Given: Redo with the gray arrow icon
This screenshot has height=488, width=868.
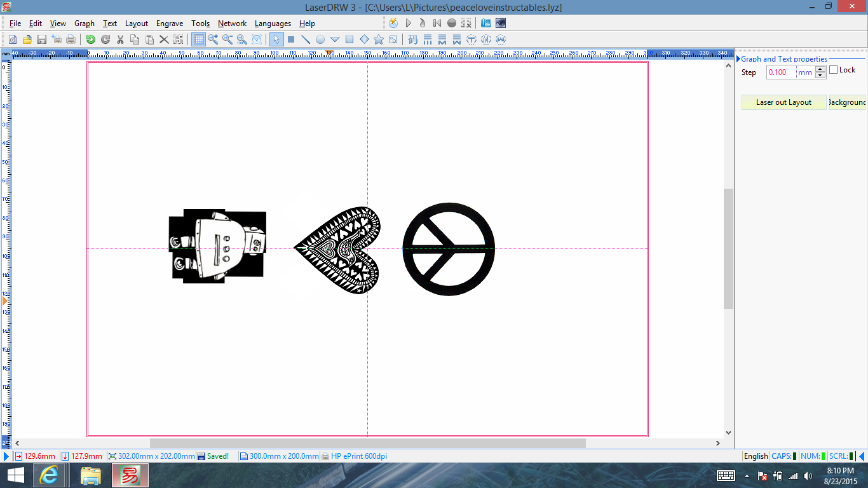Looking at the screenshot, I should pyautogui.click(x=105, y=39).
